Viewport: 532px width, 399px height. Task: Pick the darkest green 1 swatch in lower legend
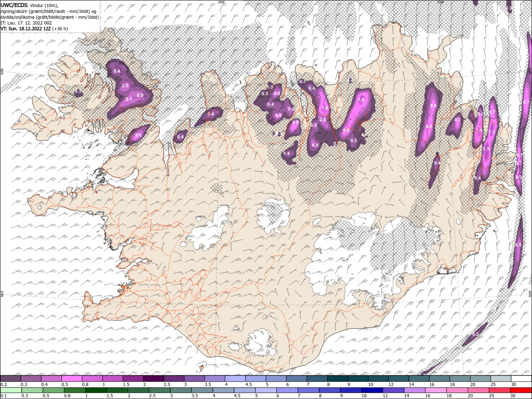96,390
